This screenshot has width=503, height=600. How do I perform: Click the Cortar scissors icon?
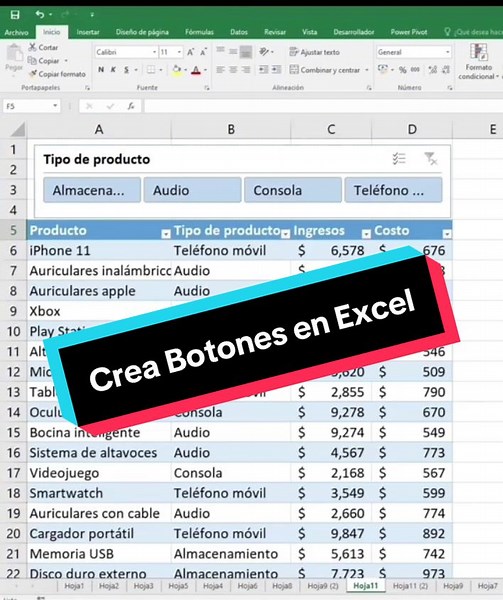(33, 47)
